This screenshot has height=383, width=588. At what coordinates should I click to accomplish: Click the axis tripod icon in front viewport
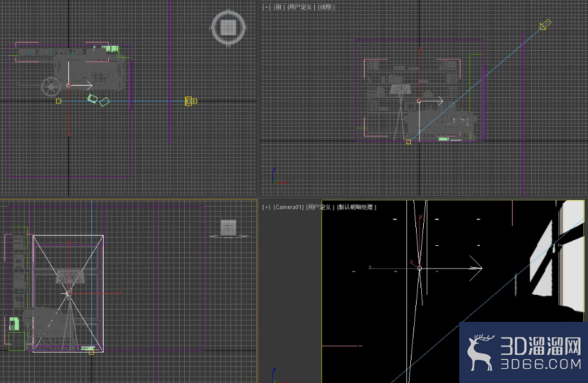280,176
